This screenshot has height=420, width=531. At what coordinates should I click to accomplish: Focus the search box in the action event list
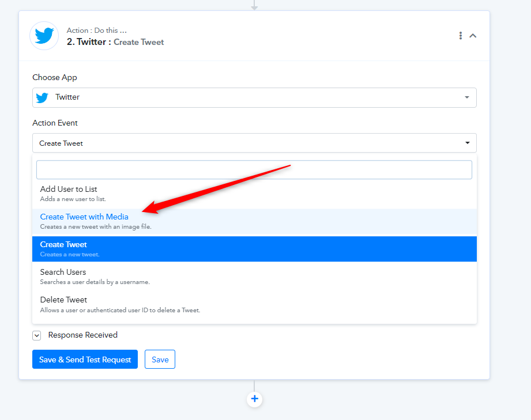(254, 169)
